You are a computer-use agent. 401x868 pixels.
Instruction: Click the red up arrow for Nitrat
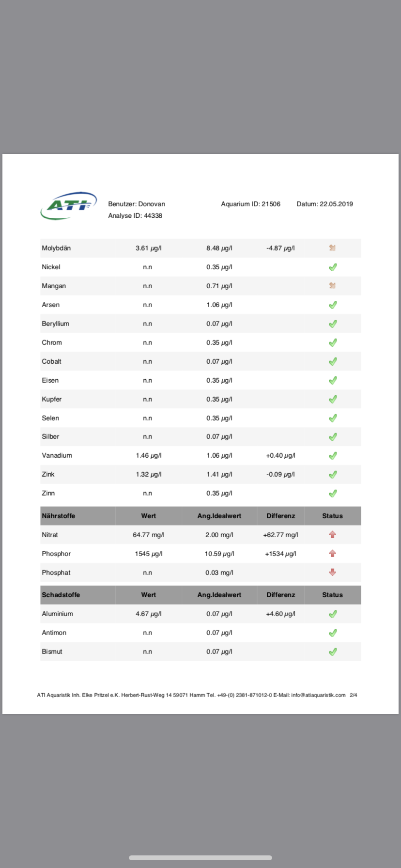[332, 535]
